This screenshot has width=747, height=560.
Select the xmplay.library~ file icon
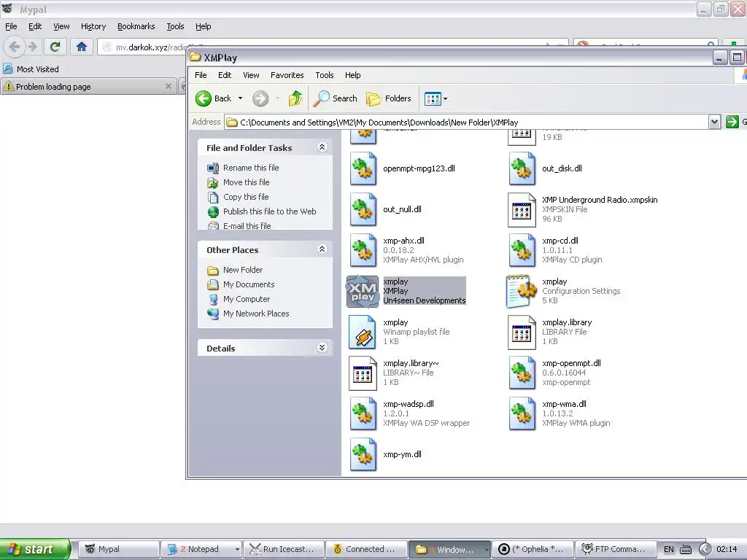click(363, 373)
